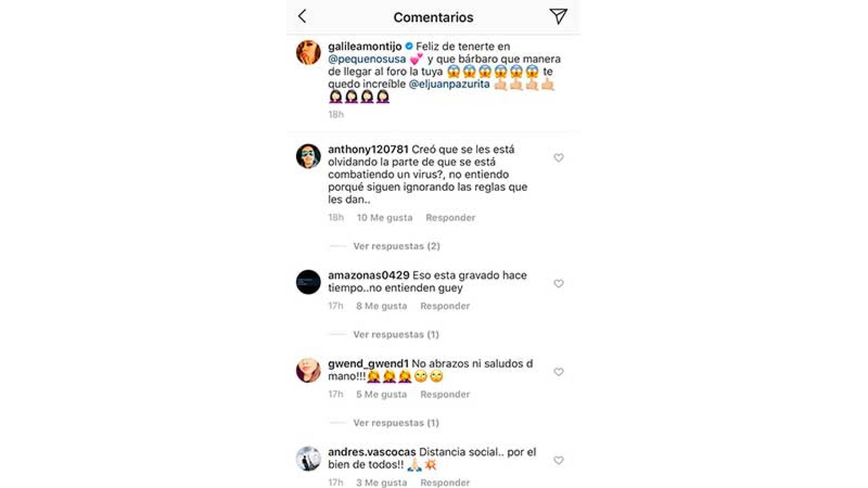This screenshot has height=488, width=868.
Task: Open the share paper plane icon
Action: 558,16
